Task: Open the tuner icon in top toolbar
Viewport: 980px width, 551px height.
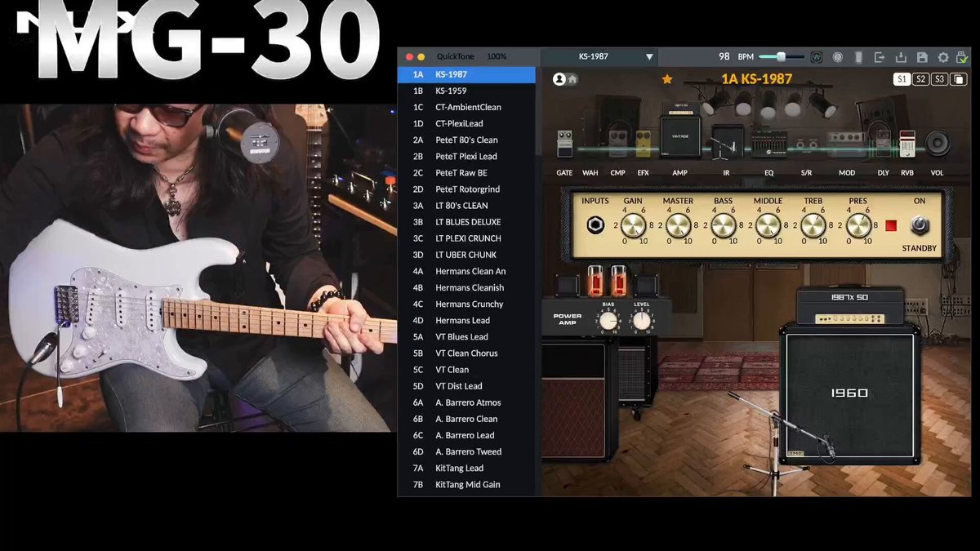Action: coord(816,57)
